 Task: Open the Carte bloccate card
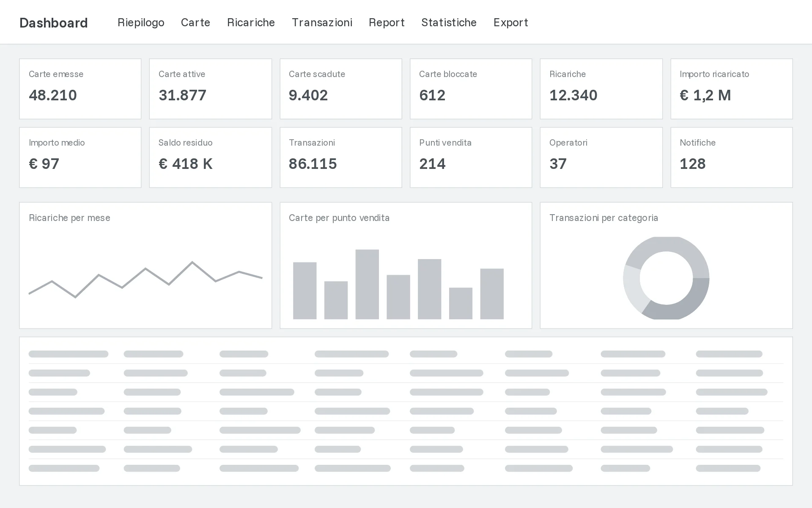point(471,89)
